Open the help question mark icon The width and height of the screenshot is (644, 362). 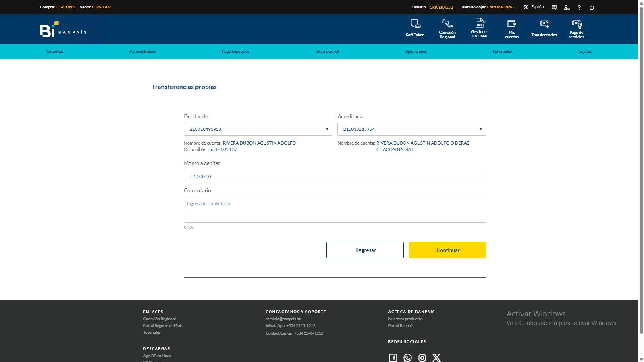[x=579, y=8]
